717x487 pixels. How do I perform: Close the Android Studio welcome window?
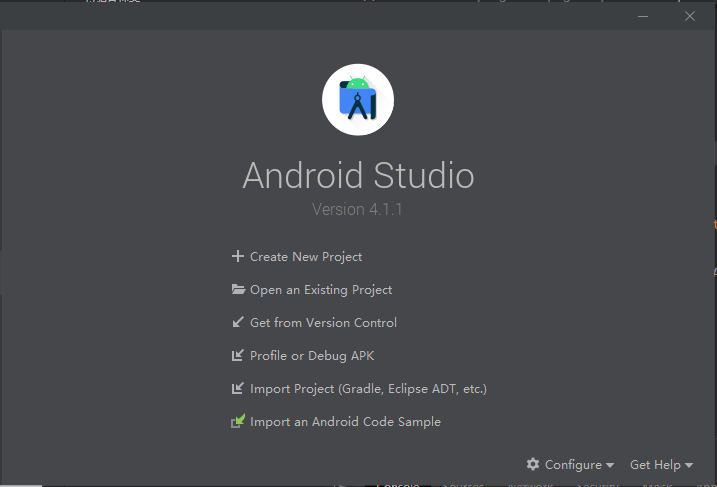click(x=690, y=16)
